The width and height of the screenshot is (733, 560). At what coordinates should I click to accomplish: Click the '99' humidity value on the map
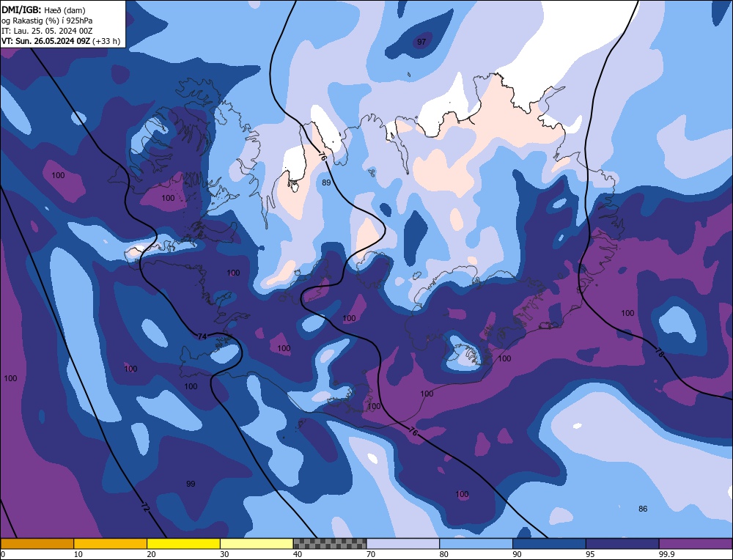191,484
